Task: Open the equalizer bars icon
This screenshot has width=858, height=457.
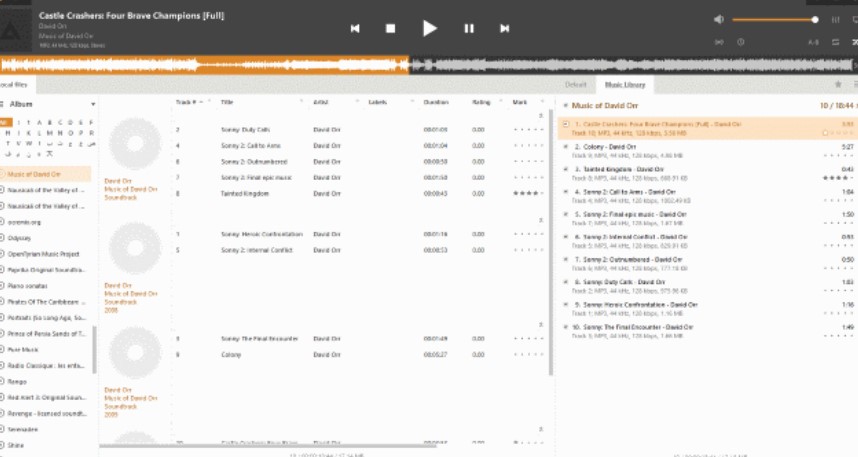Action: tap(836, 20)
